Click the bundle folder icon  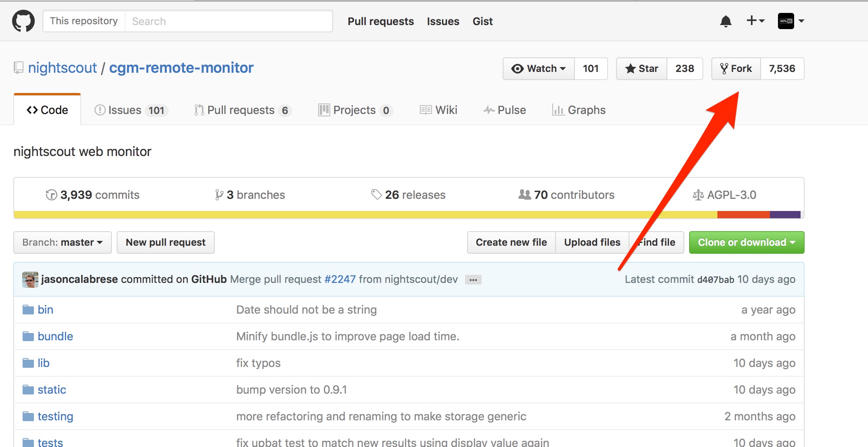click(x=28, y=336)
